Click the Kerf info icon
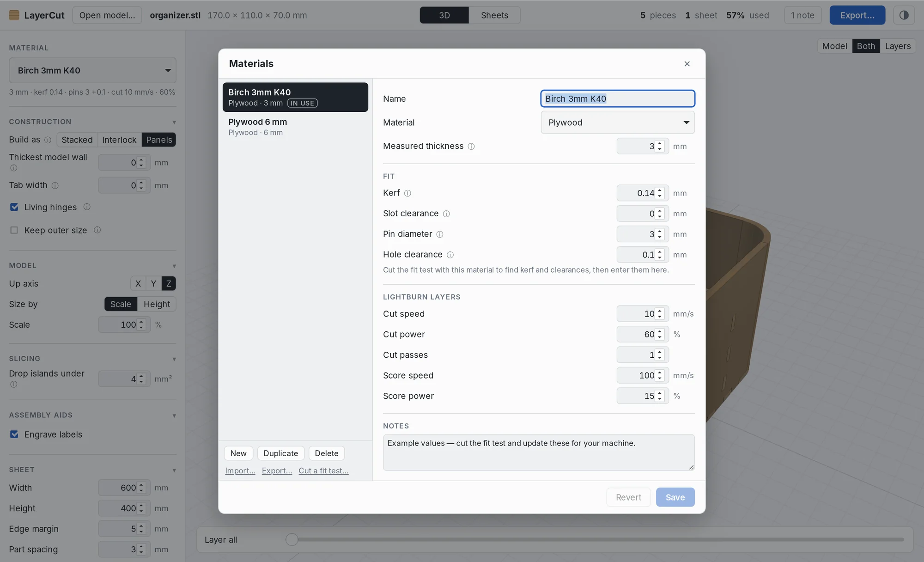The image size is (924, 562). click(407, 193)
